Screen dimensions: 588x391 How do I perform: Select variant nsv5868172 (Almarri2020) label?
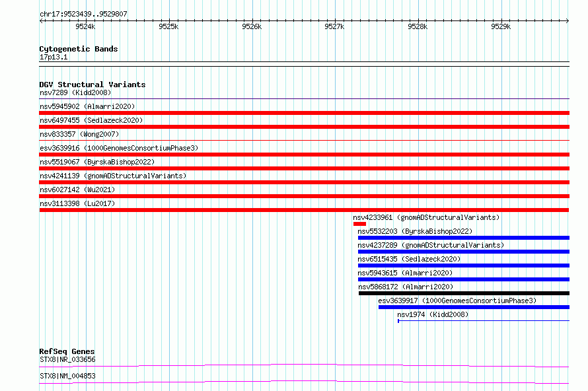pyautogui.click(x=406, y=287)
